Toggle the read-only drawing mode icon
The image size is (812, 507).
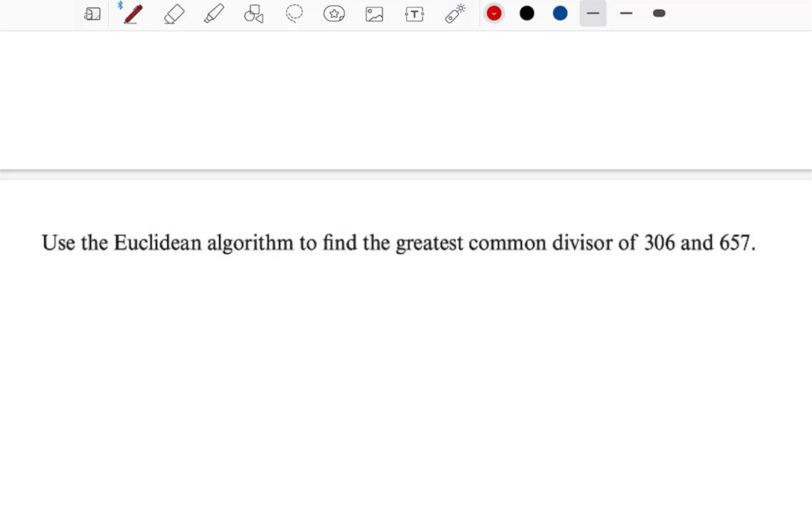click(92, 14)
